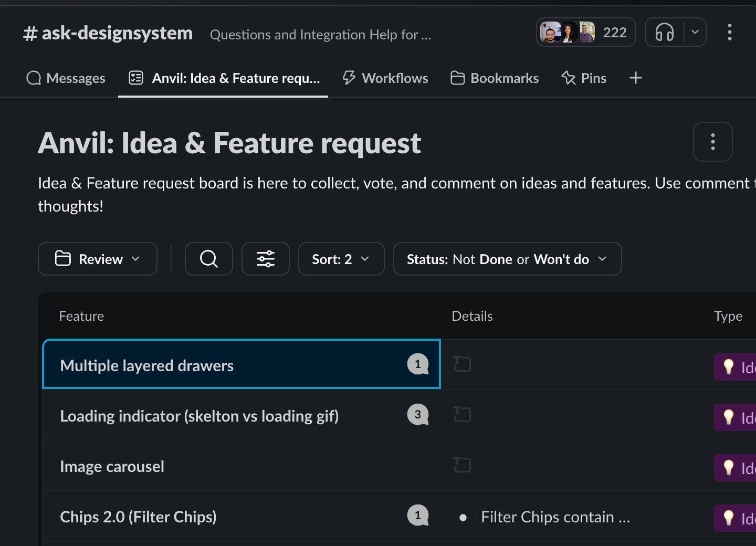Open the search within the feature list
The image size is (756, 546).
[x=208, y=259]
